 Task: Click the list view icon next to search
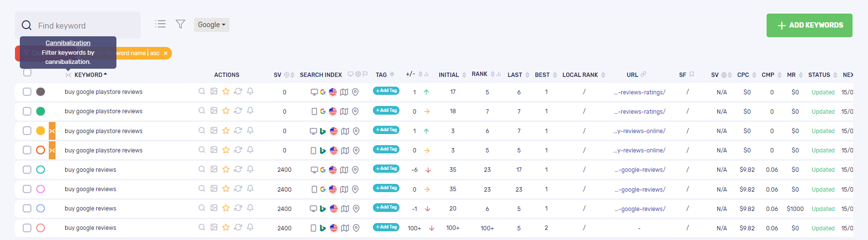160,24
